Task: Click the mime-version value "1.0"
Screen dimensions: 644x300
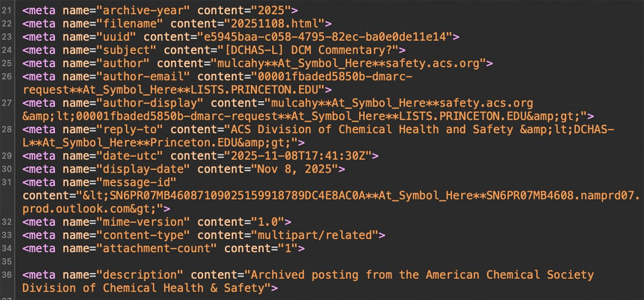Action: [267, 222]
